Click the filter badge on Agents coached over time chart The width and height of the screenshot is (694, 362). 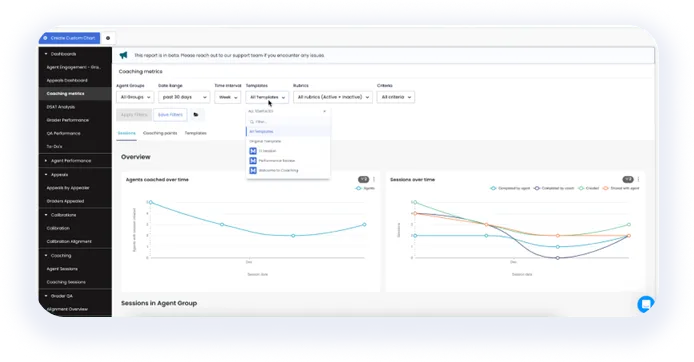click(x=363, y=180)
